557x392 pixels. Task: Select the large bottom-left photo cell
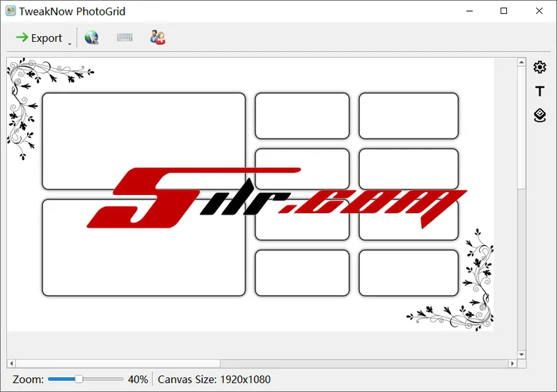pyautogui.click(x=143, y=248)
